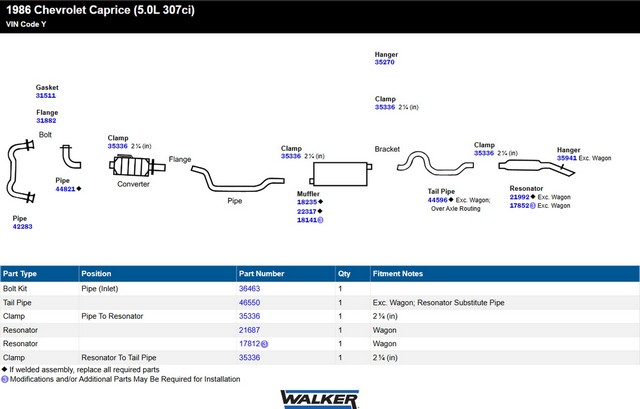The height and width of the screenshot is (409, 640).
Task: Select 'Exc. Wagon; Resonator Substitute Pipe' note
Action: pyautogui.click(x=438, y=302)
